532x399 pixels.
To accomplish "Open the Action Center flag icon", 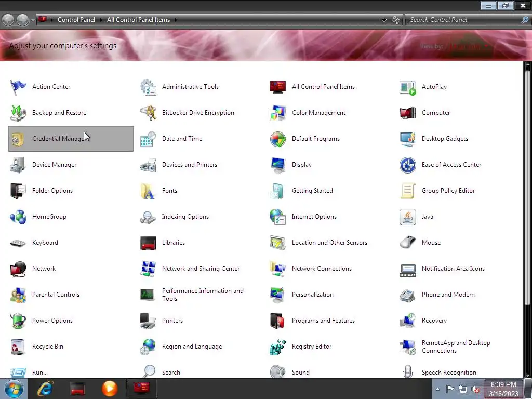I will [18, 87].
